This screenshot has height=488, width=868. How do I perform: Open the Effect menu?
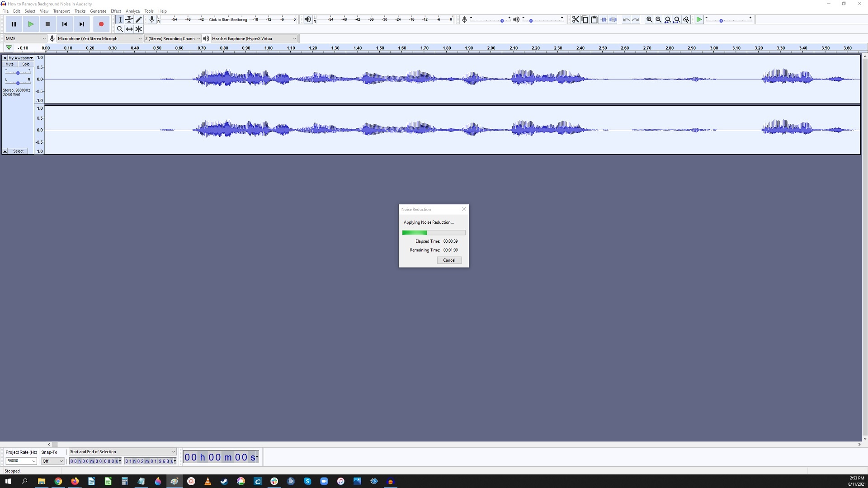pos(116,11)
